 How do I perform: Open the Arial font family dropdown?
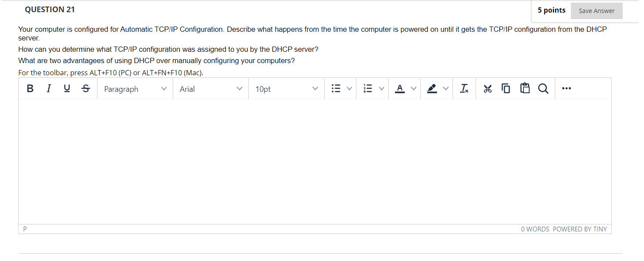pos(211,89)
